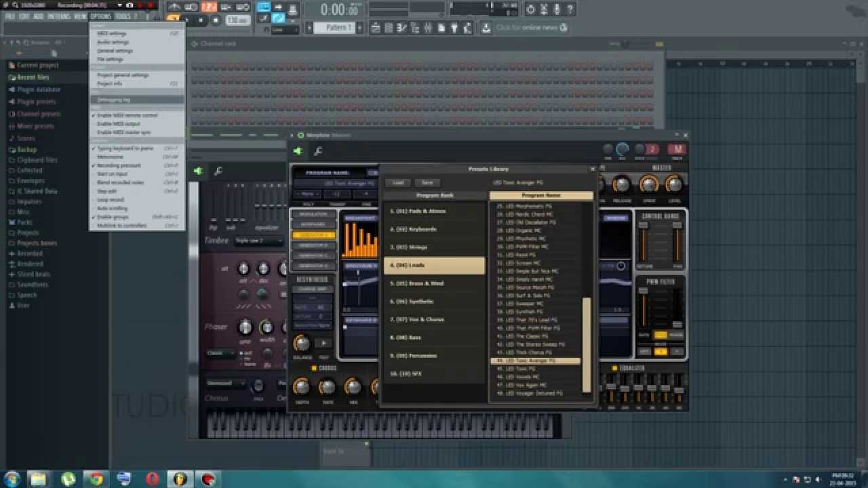Viewport: 868px width, 488px height.
Task: Click the tempo display field
Action: [x=237, y=20]
